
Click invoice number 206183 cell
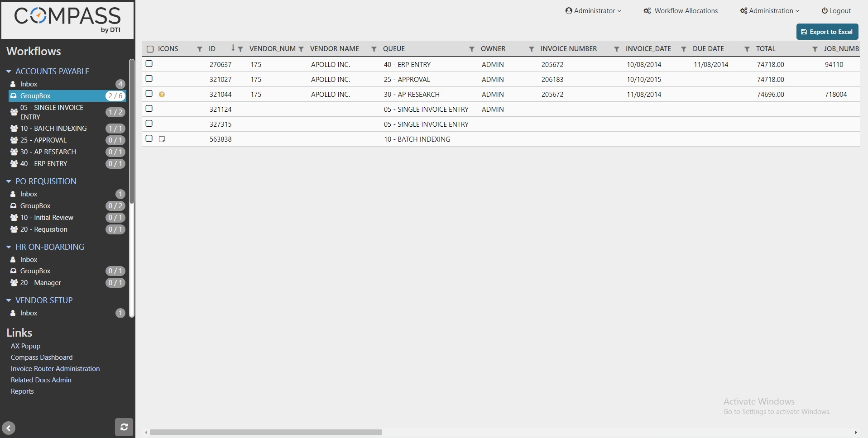pos(552,80)
